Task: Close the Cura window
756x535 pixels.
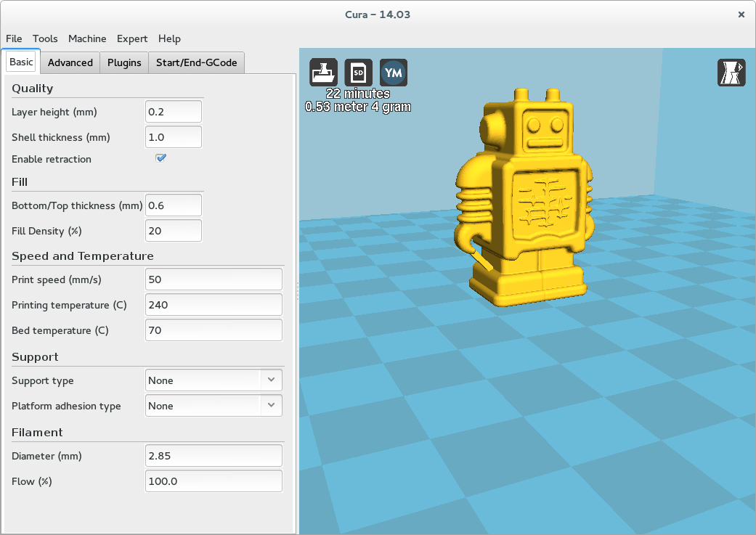Action: [741, 14]
